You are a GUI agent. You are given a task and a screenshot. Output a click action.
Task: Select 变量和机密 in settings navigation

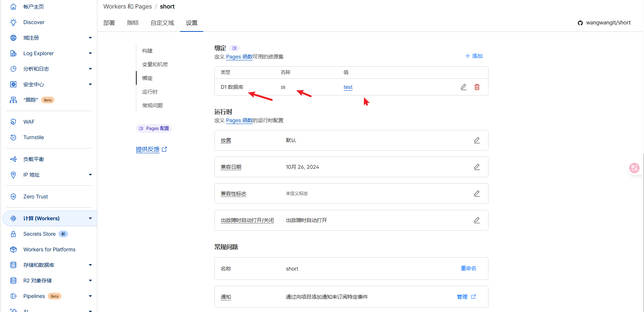[155, 64]
